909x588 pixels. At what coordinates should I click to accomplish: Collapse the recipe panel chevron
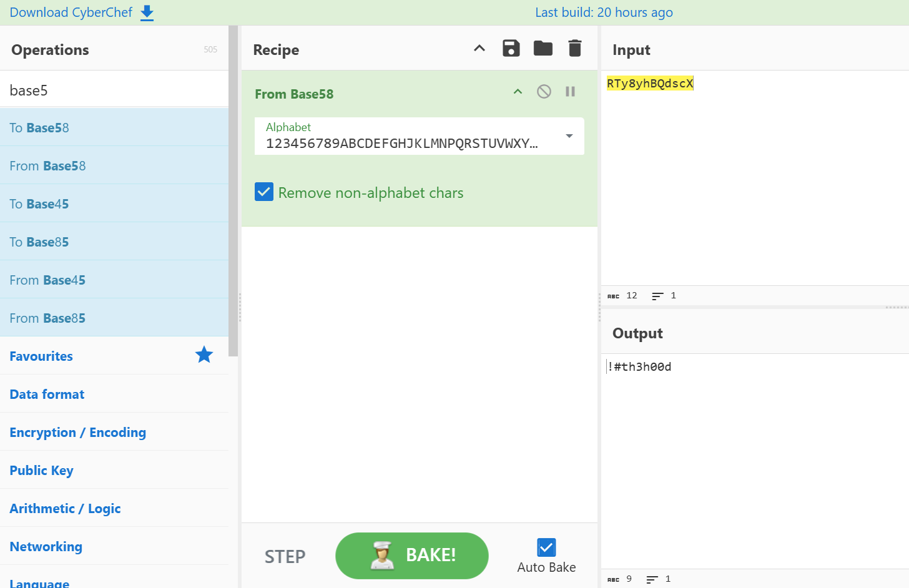479,48
